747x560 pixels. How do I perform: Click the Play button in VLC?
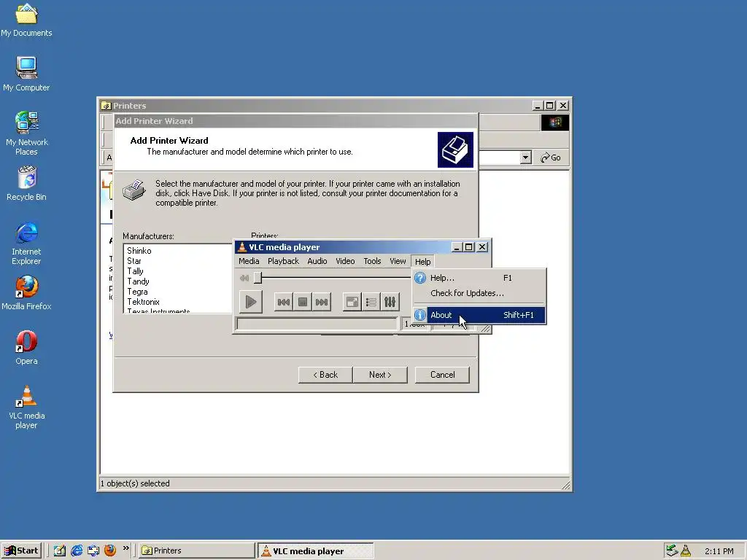coord(251,302)
